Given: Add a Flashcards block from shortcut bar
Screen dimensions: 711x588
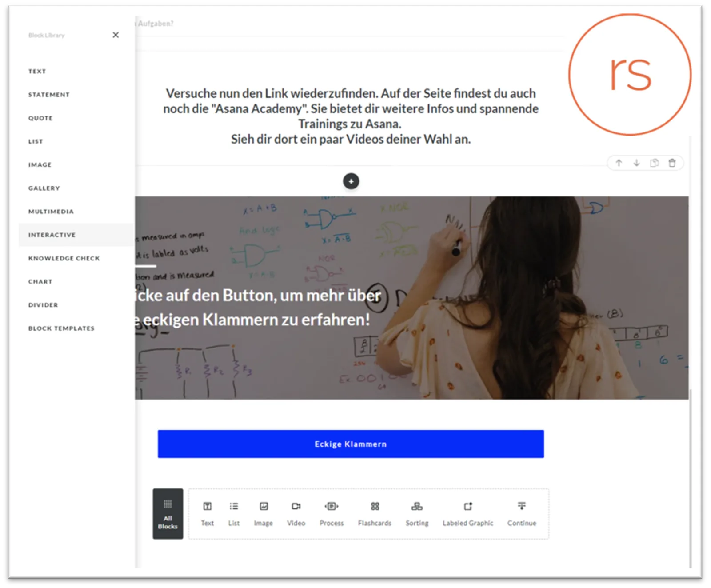Looking at the screenshot, I should point(375,514).
